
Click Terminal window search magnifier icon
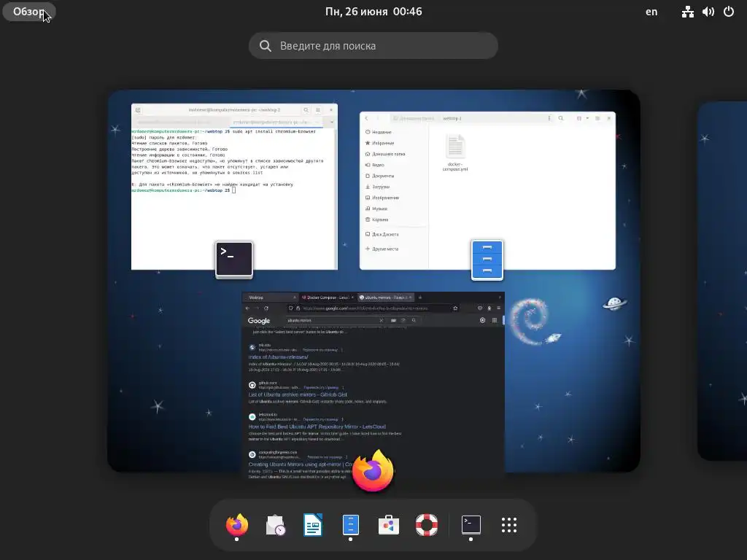click(306, 110)
